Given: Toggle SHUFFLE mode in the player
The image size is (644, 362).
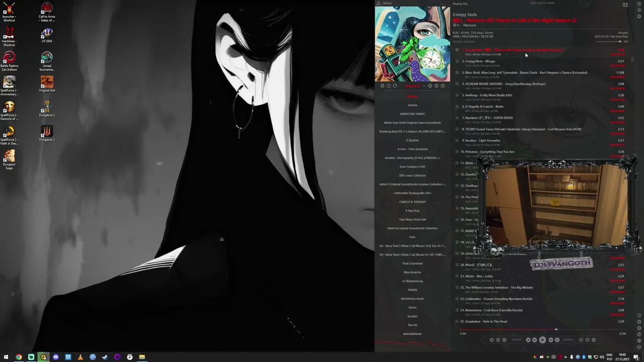Looking at the screenshot, I should point(569,340).
